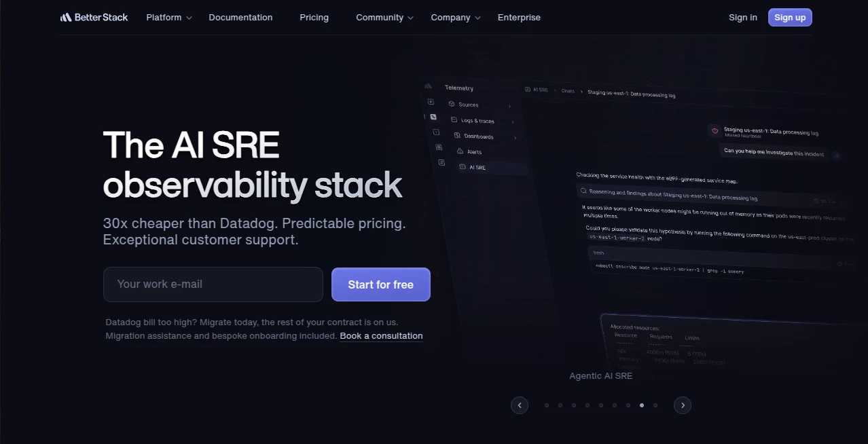868x444 pixels.
Task: Click the Logs & traces icon
Action: (454, 120)
